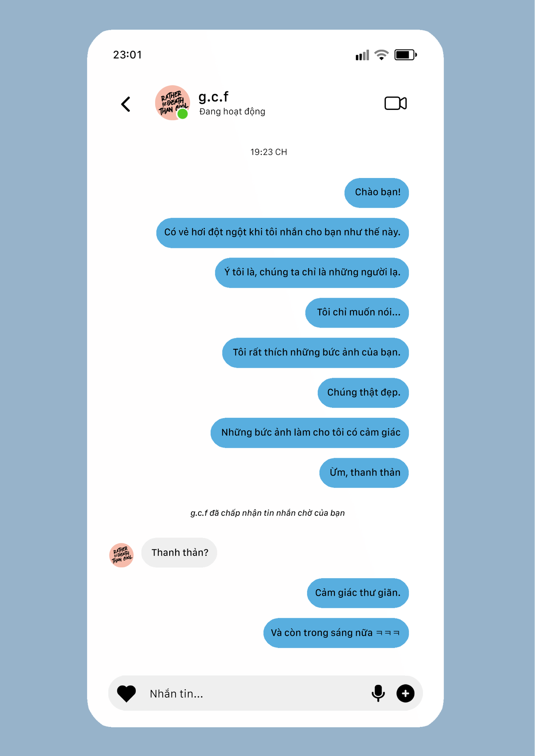Send a heart reaction from the message bar

click(126, 693)
